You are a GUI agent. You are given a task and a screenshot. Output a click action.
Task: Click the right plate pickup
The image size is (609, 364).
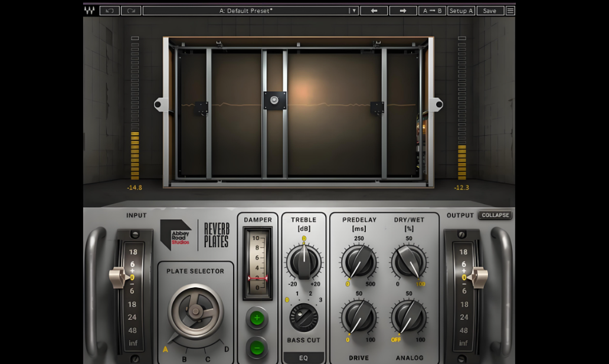[377, 107]
